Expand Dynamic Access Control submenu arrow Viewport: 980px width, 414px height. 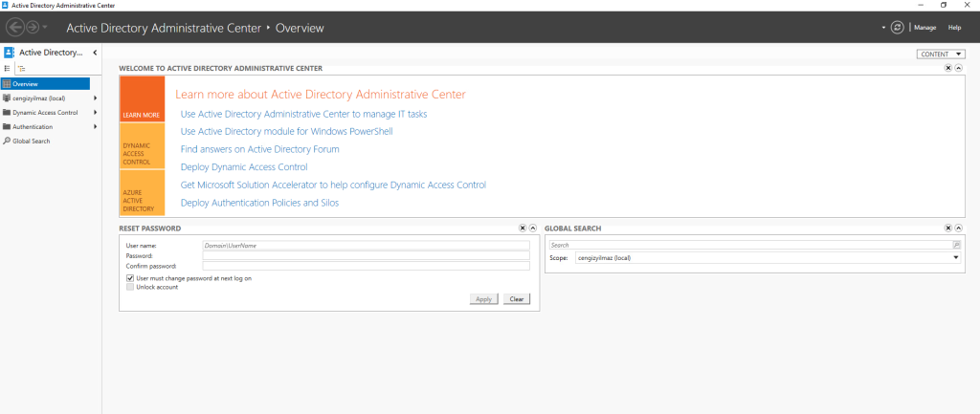click(x=96, y=113)
